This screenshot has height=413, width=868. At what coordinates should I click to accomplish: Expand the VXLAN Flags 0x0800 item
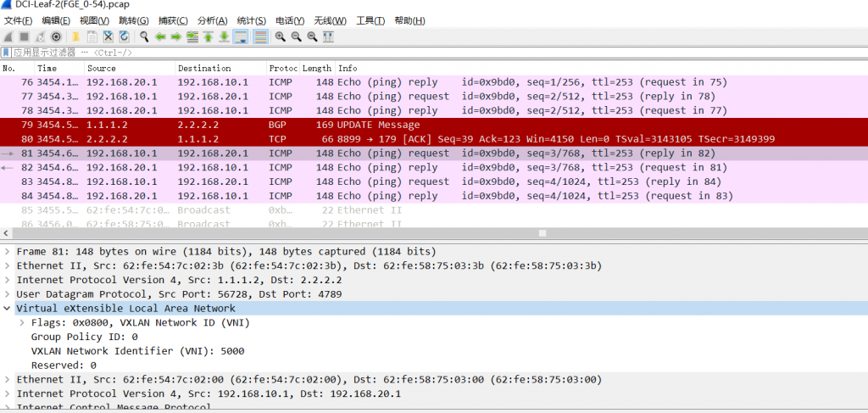coord(22,323)
